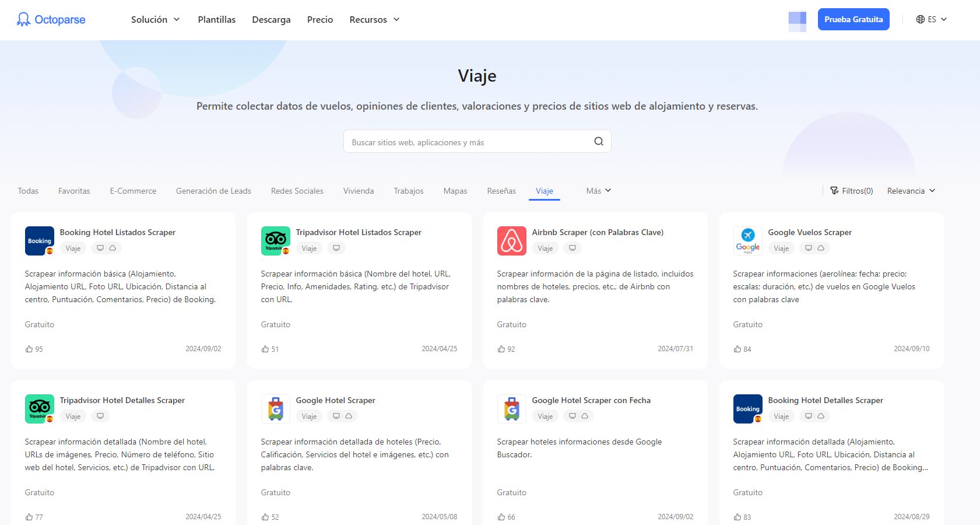Open Descarga in the top menu
Viewport: 980px width, 525px height.
(271, 20)
